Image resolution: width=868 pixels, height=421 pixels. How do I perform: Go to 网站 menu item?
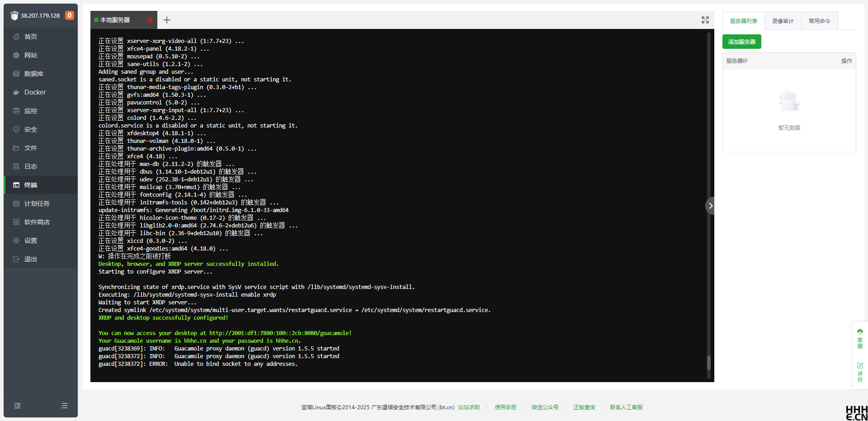41,55
